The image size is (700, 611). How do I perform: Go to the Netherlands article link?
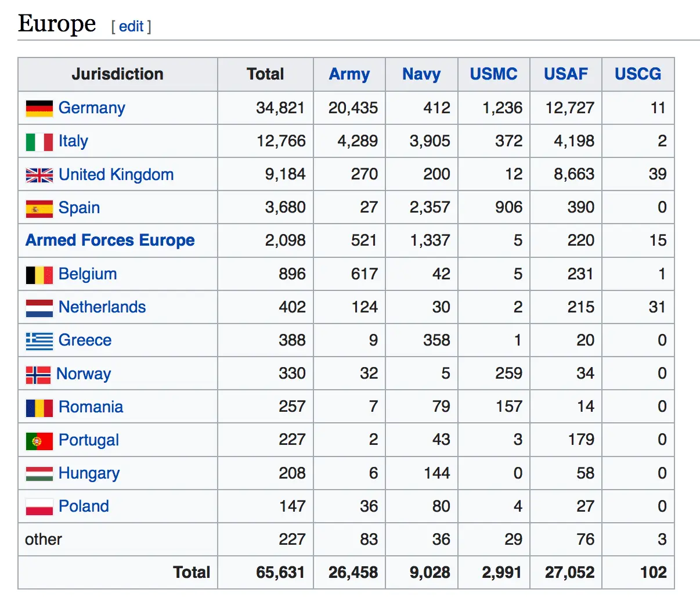tap(102, 307)
